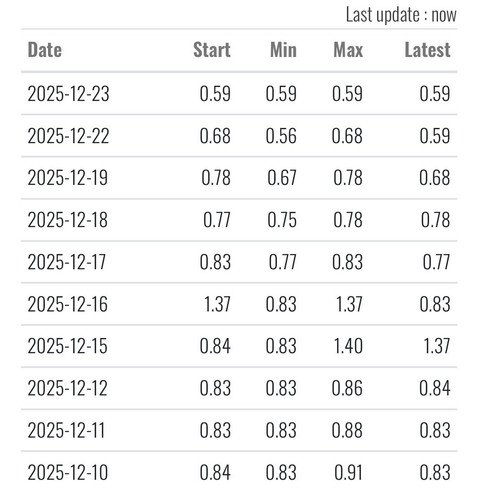Viewport: 482px width, 500px height.
Task: Click the Start column header
Action: 212,50
